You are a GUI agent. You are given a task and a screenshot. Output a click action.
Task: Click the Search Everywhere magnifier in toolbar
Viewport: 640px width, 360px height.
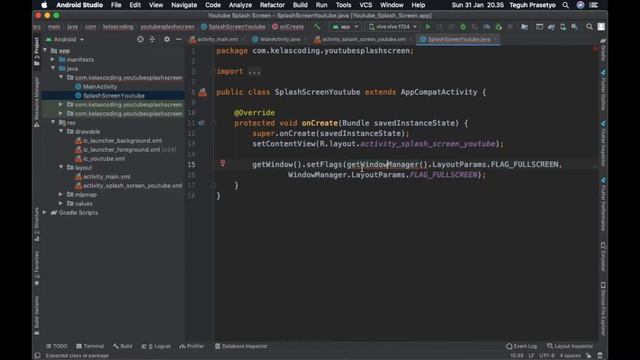click(x=589, y=27)
